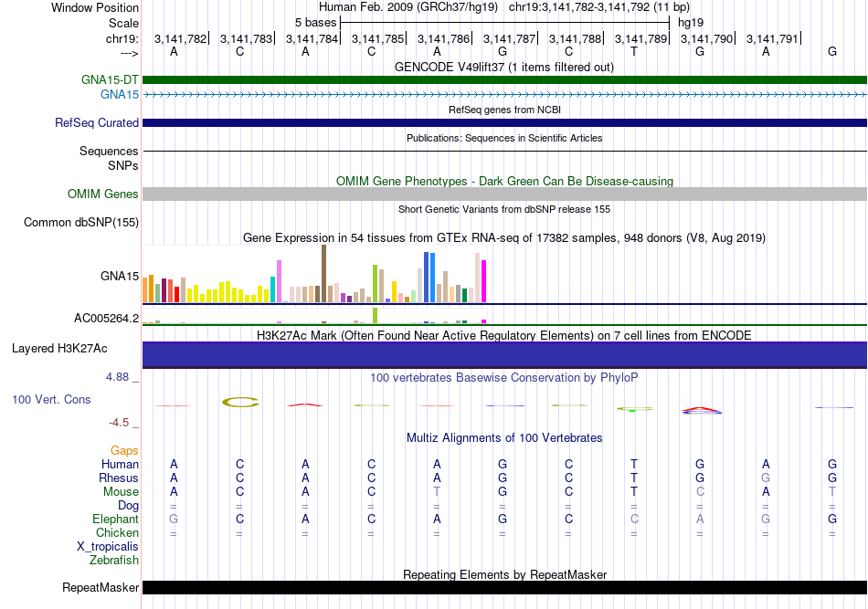Click the AC005264.2 GTEx bar chart
The image size is (868, 609).
point(314,316)
